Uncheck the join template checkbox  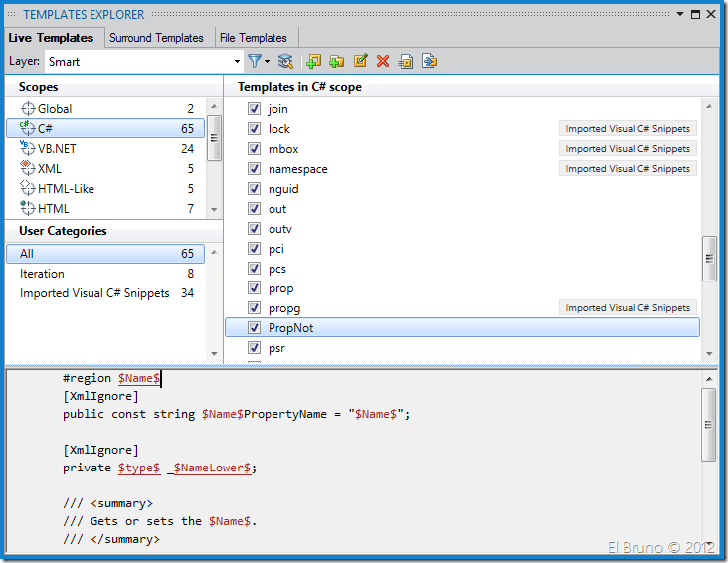point(255,109)
